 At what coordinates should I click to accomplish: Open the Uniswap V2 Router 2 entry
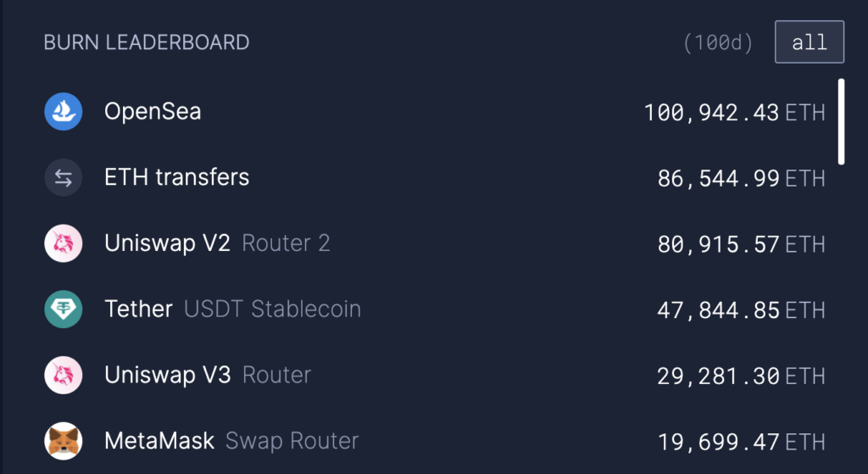coord(435,243)
